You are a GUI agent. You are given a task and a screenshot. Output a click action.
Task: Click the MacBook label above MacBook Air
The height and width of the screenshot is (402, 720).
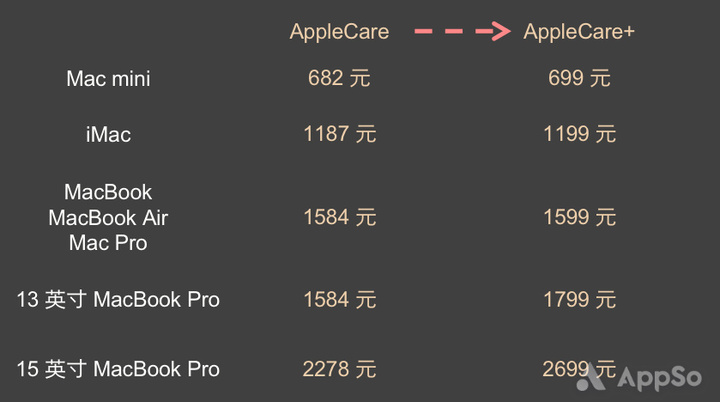(x=108, y=193)
